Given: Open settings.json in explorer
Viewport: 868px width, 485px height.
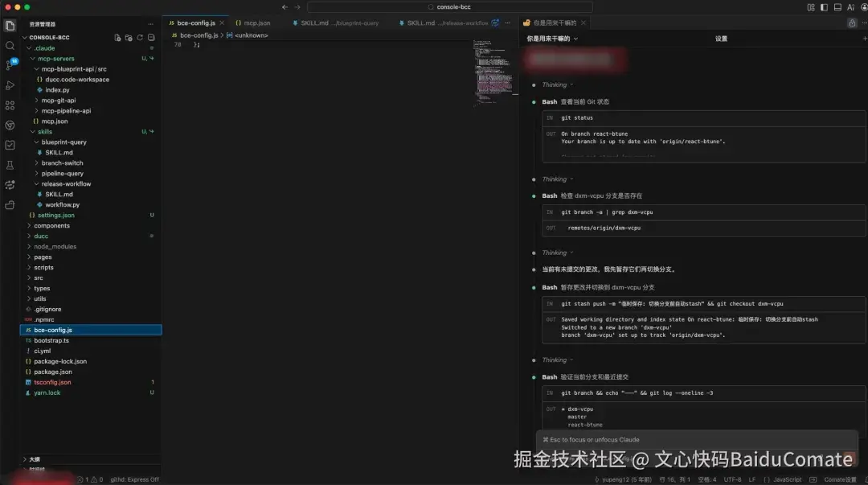Looking at the screenshot, I should (56, 216).
